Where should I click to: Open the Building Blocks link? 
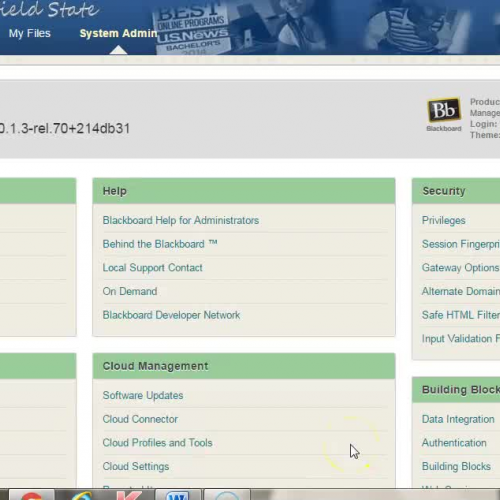456,466
